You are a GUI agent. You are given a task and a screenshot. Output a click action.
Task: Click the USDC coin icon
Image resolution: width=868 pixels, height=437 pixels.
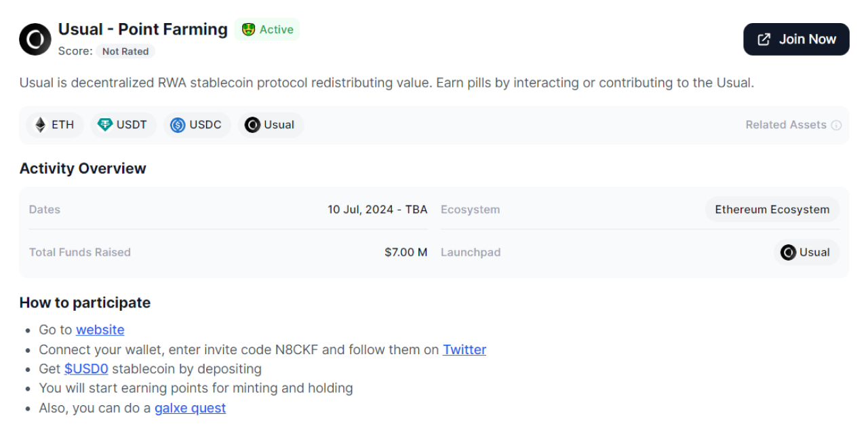click(178, 125)
